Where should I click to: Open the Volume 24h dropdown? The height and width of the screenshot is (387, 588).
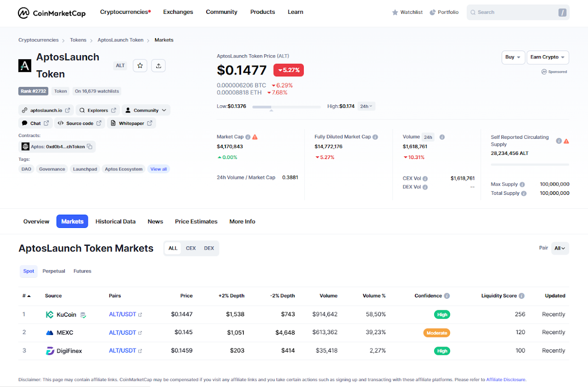pyautogui.click(x=428, y=137)
